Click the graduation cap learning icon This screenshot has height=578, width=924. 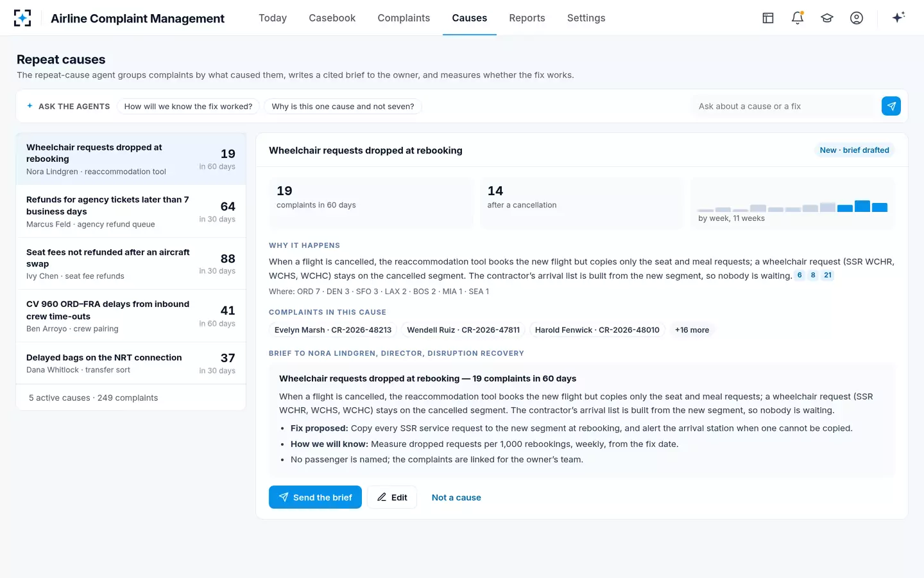[827, 18]
